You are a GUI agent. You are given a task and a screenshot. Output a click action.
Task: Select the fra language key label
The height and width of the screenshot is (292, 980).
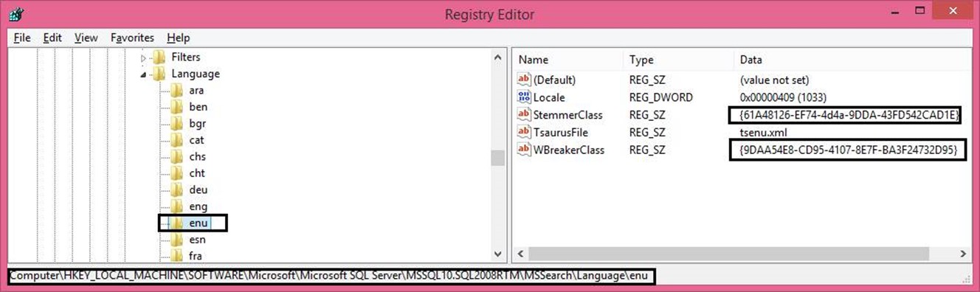tap(196, 256)
